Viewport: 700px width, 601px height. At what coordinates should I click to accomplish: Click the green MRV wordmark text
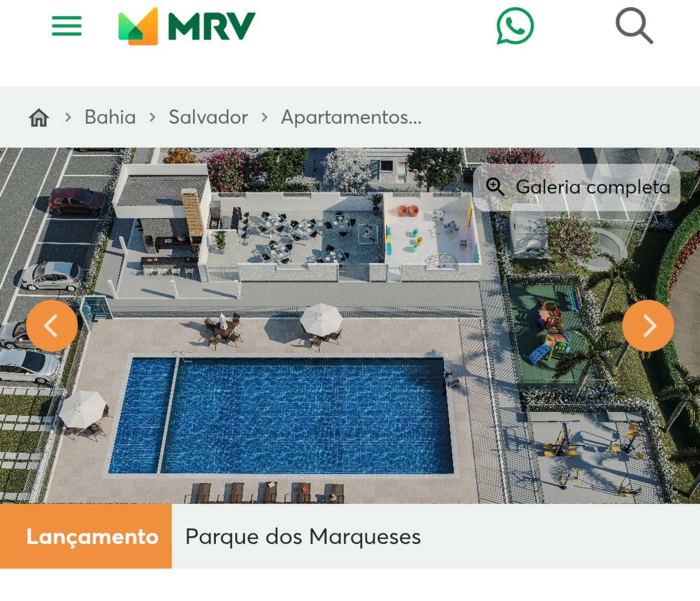211,26
